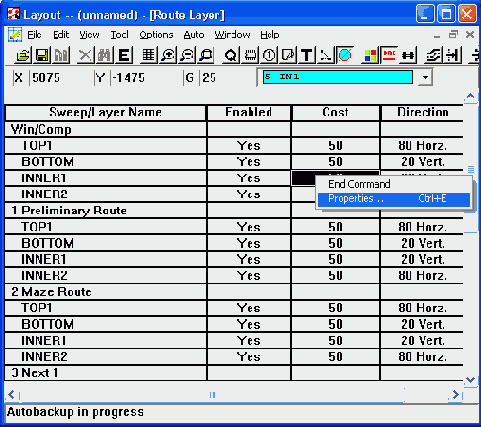Click the Delete X toolbar icon
This screenshot has height=427, width=481.
click(x=85, y=55)
